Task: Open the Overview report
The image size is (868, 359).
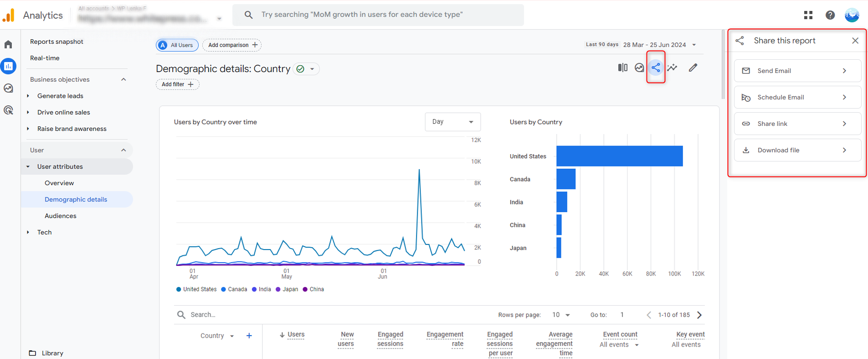Action: click(x=59, y=183)
